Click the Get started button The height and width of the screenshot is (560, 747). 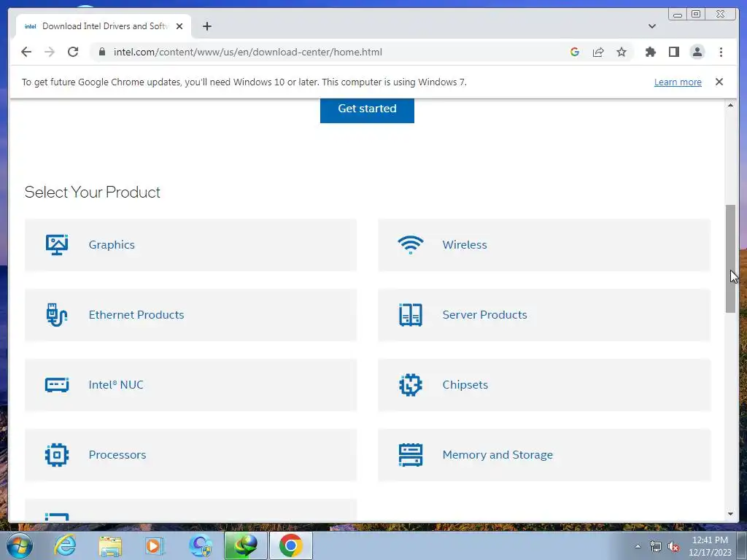point(367,109)
